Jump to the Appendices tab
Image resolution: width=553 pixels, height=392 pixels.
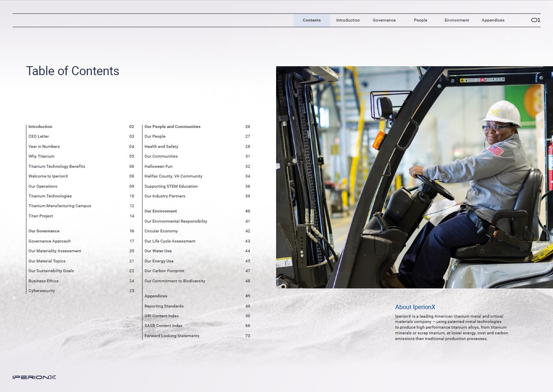click(493, 20)
